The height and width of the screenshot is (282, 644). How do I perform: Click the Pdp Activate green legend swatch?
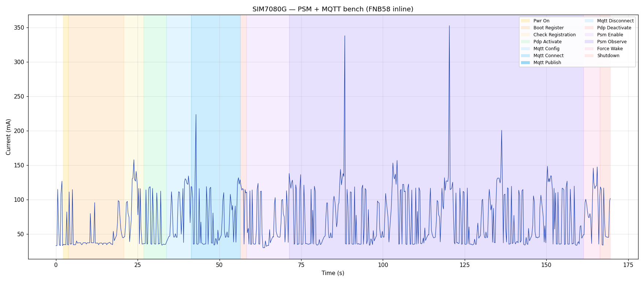click(x=525, y=42)
